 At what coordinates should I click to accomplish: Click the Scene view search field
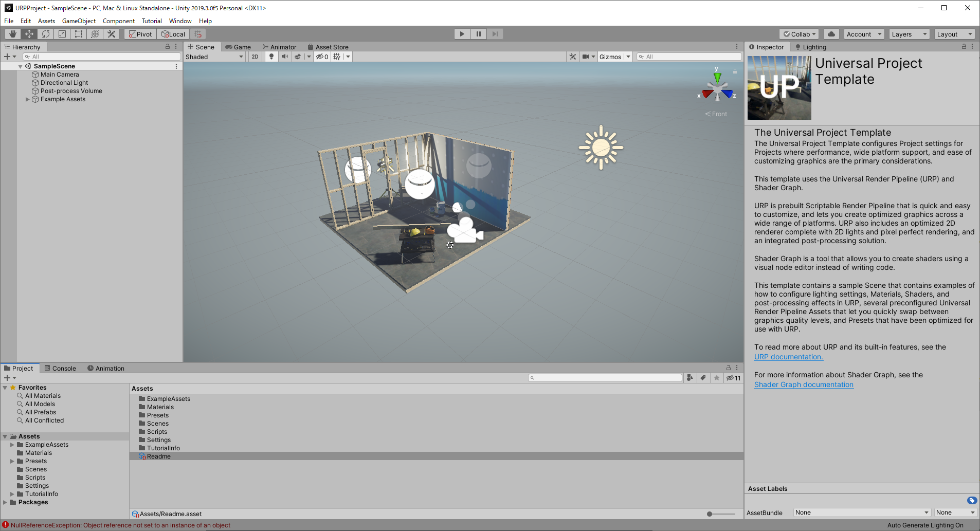[x=689, y=57]
